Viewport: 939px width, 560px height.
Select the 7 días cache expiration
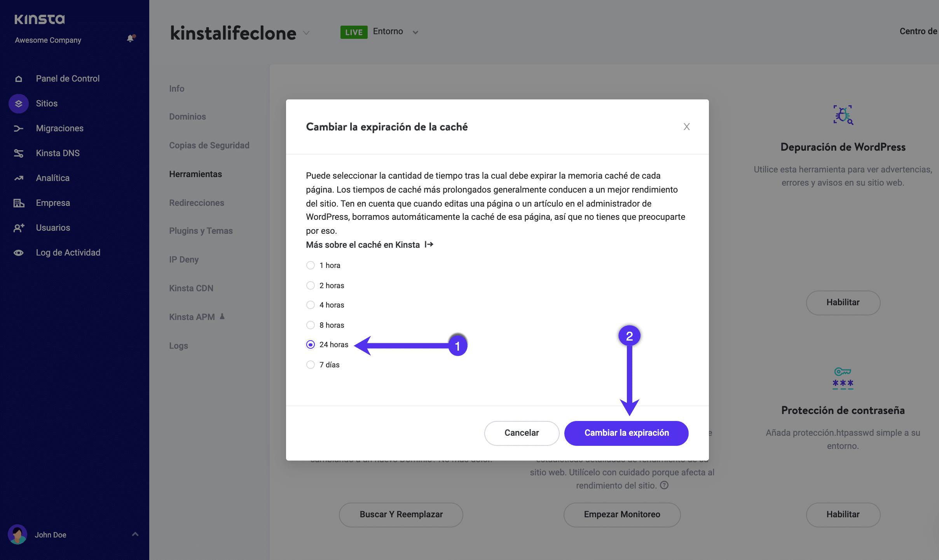pos(310,365)
